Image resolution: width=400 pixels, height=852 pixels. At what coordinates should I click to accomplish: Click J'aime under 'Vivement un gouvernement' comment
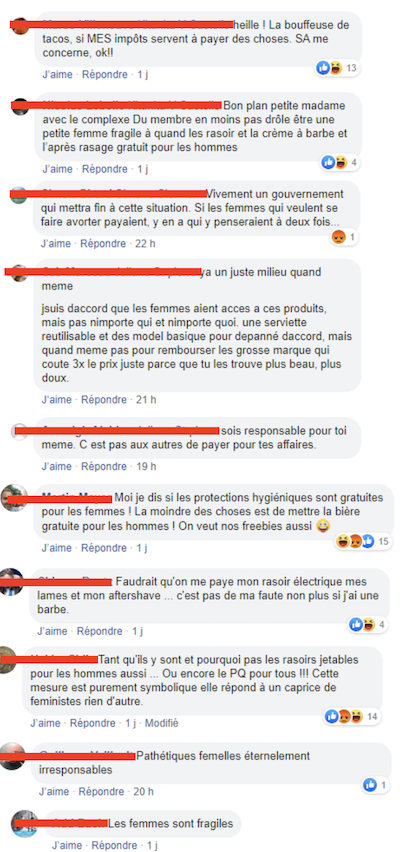tap(55, 244)
